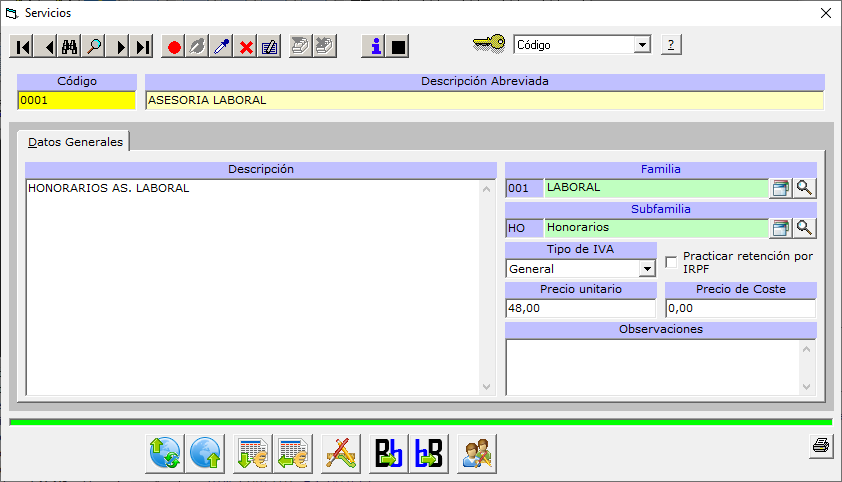
Task: Open the Familia magnifier search button
Action: click(804, 188)
